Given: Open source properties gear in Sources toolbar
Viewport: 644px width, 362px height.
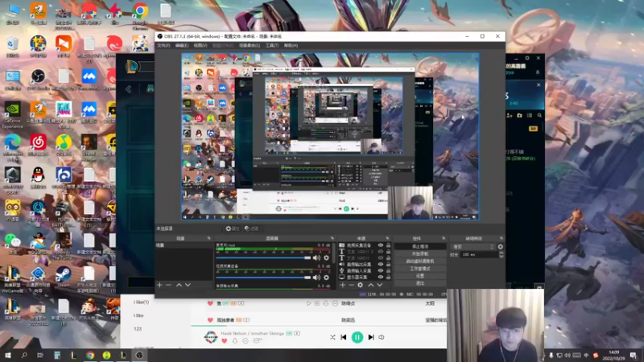Looking at the screenshot, I should point(360,285).
